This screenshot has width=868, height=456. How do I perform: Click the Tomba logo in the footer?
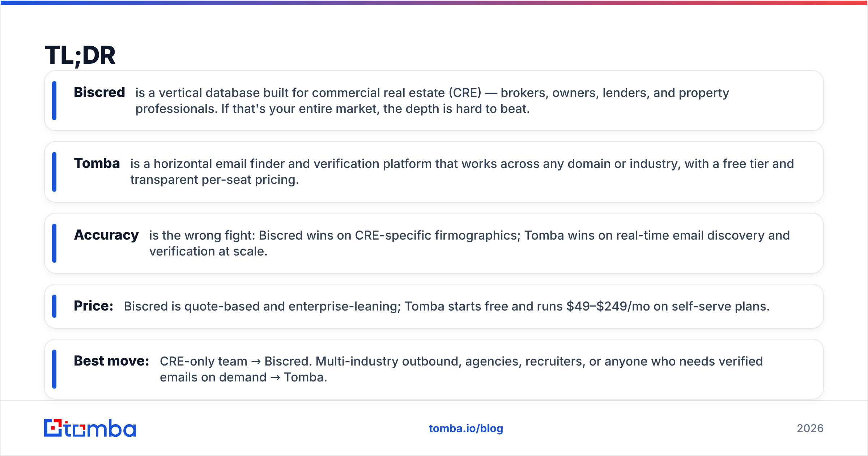90,428
